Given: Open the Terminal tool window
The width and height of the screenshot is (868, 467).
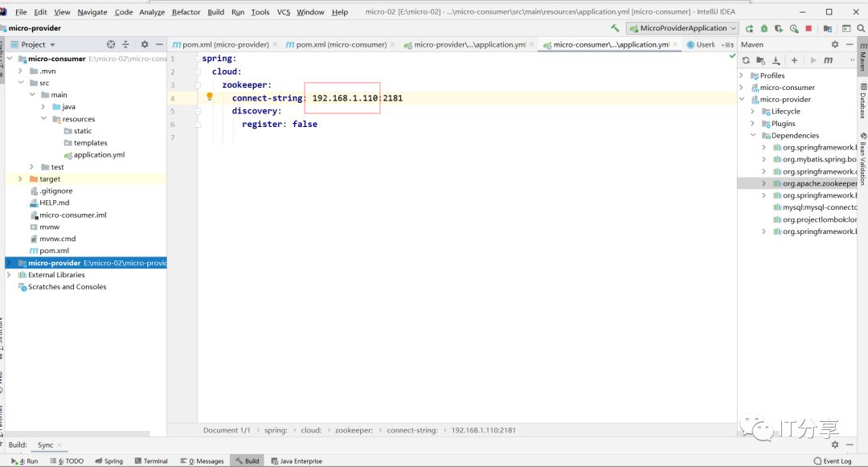Looking at the screenshot, I should point(151,461).
